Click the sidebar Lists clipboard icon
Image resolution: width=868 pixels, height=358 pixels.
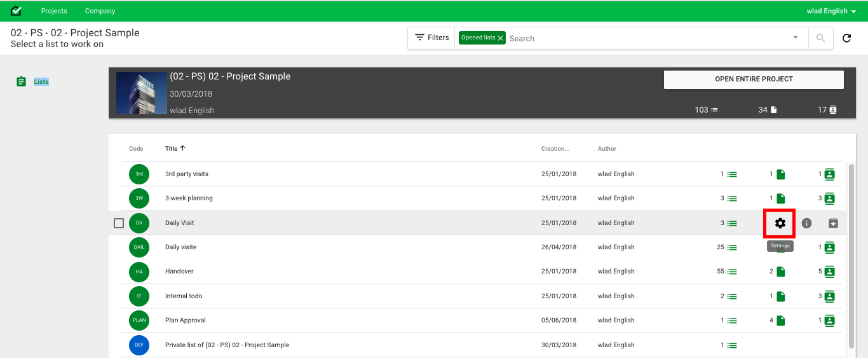pyautogui.click(x=21, y=81)
